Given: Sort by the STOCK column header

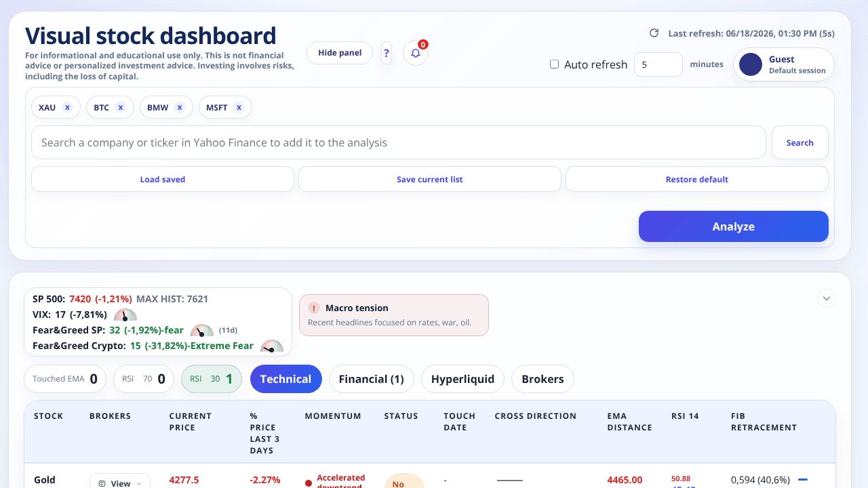Looking at the screenshot, I should 49,416.
